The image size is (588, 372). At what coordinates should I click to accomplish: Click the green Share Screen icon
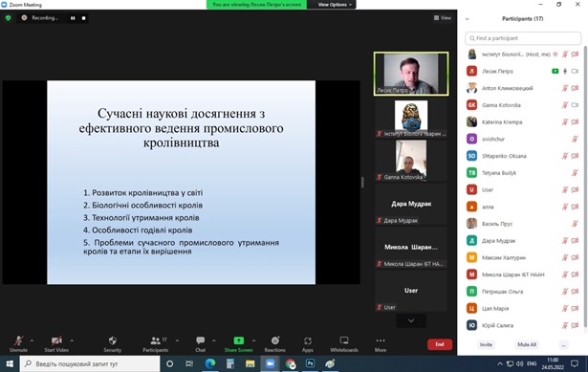pos(238,340)
